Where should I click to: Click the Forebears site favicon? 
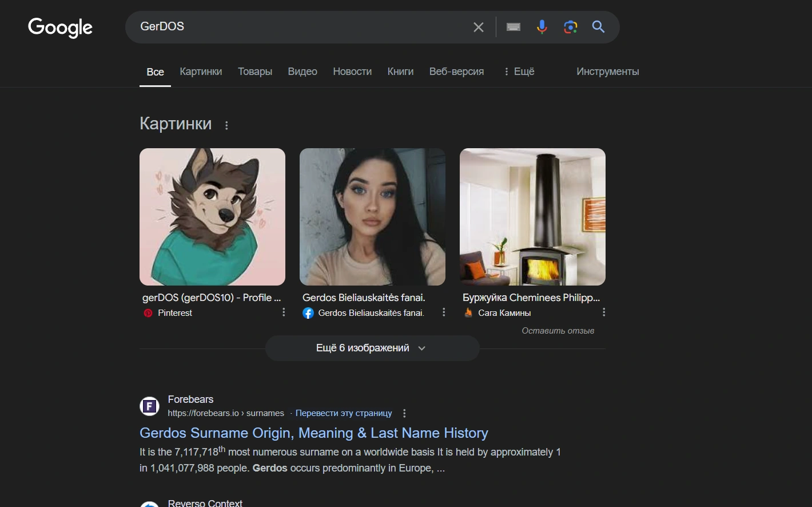coord(149,406)
